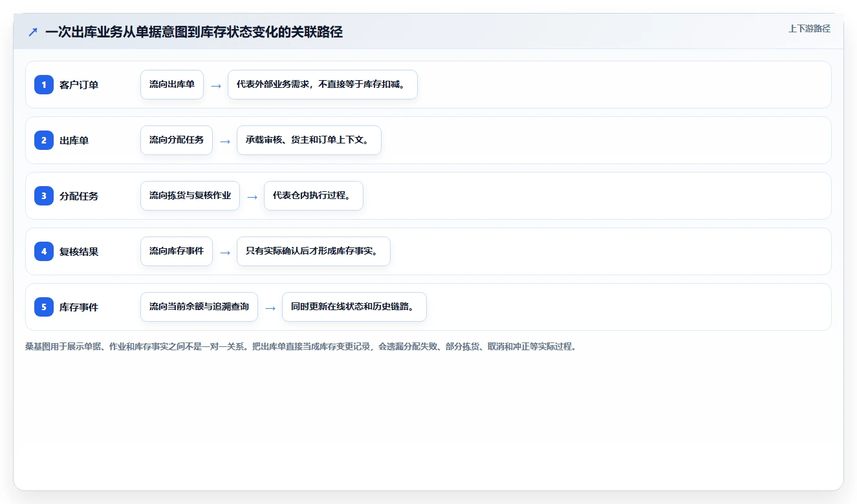Click the description 同时更新在线状态和历史链路。
857x504 pixels.
point(354,307)
